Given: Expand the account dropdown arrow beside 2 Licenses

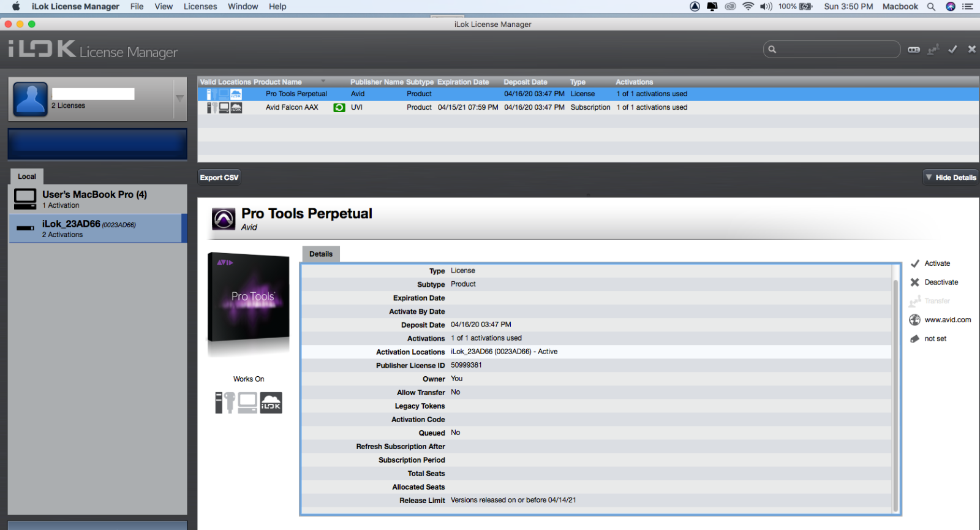Looking at the screenshot, I should [180, 98].
